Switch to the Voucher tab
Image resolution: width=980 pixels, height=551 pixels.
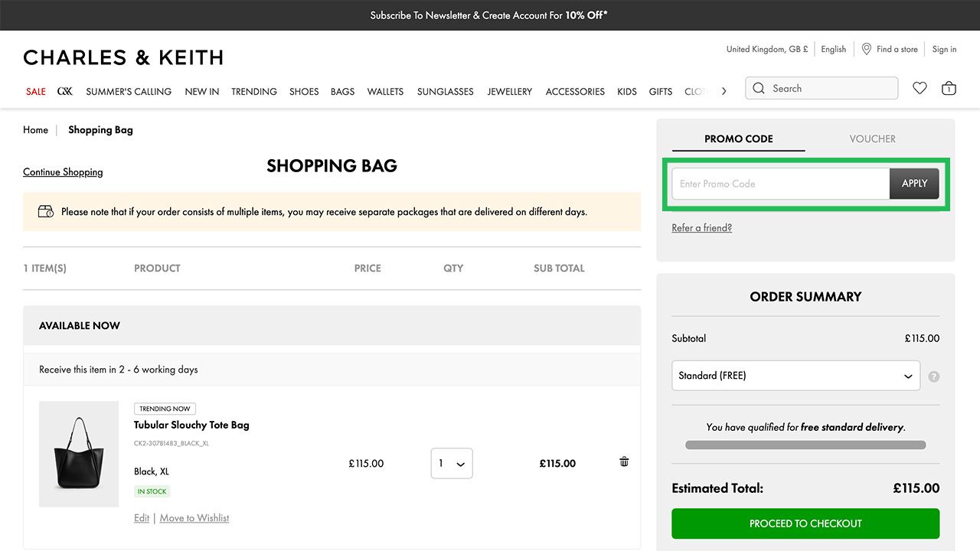(x=872, y=139)
